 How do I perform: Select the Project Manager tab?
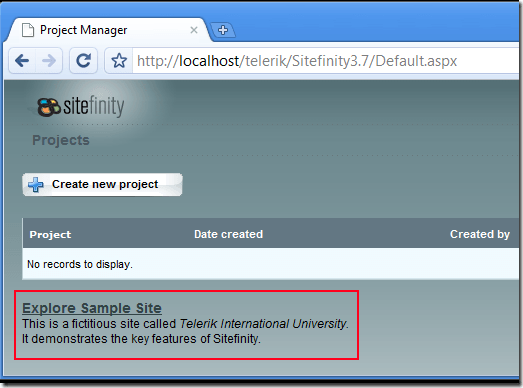[107, 30]
